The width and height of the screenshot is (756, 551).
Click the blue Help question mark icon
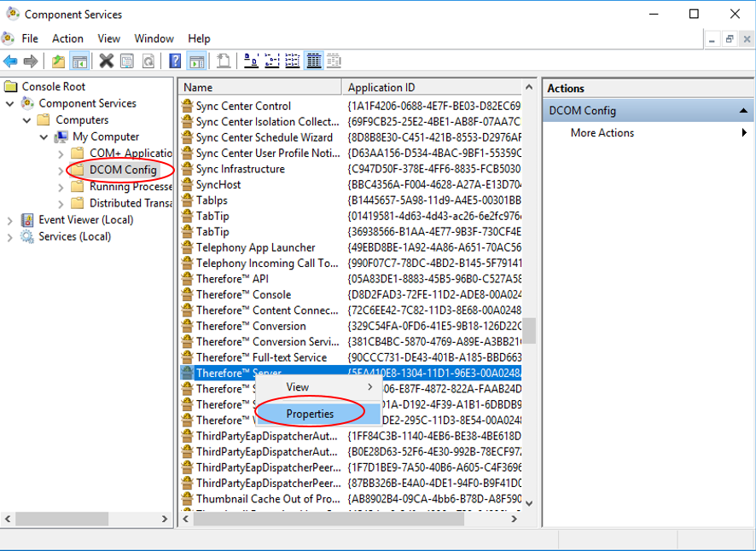tap(175, 61)
